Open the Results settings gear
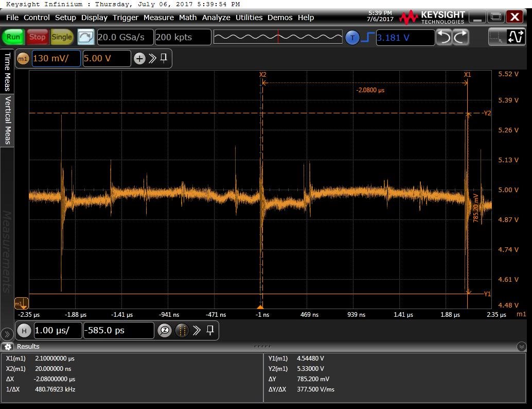The height and width of the screenshot is (409, 532). [x=8, y=347]
